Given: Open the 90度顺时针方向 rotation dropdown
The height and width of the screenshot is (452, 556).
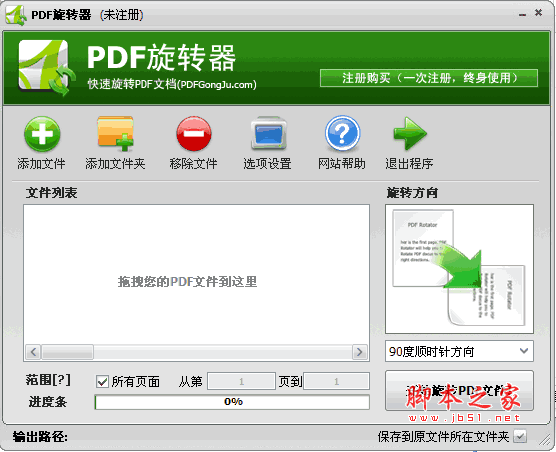Looking at the screenshot, I should [459, 351].
